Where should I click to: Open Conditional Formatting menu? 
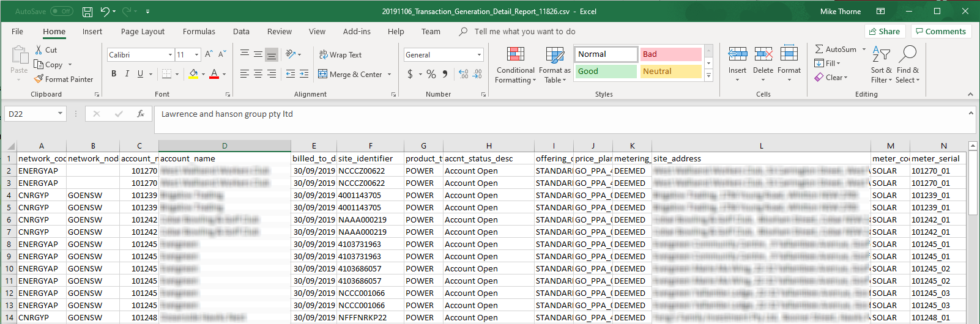515,65
